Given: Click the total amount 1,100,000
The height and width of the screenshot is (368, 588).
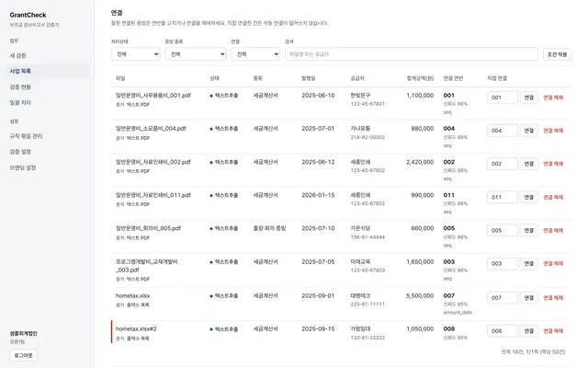Looking at the screenshot, I should pos(420,96).
